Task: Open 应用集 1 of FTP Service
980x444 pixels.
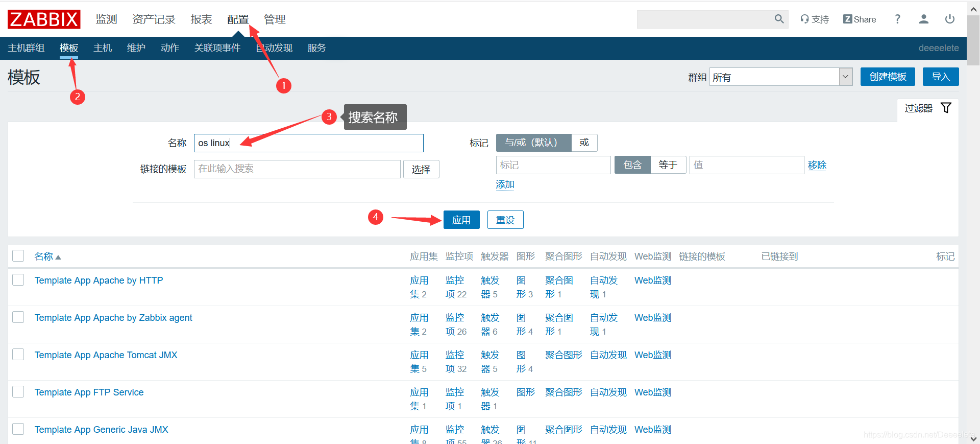Action: 419,399
